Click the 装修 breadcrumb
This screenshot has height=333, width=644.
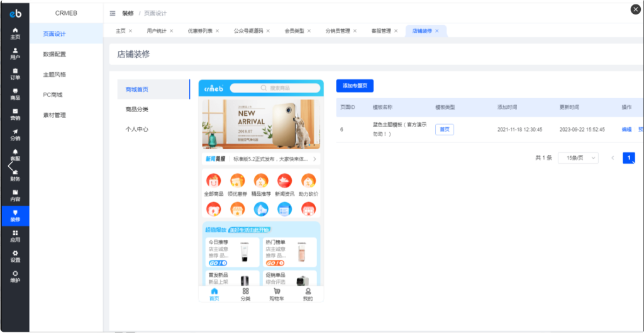[128, 14]
